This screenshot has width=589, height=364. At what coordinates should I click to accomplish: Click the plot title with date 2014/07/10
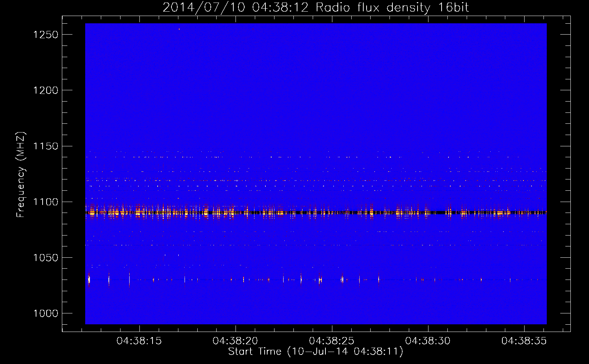(x=316, y=8)
